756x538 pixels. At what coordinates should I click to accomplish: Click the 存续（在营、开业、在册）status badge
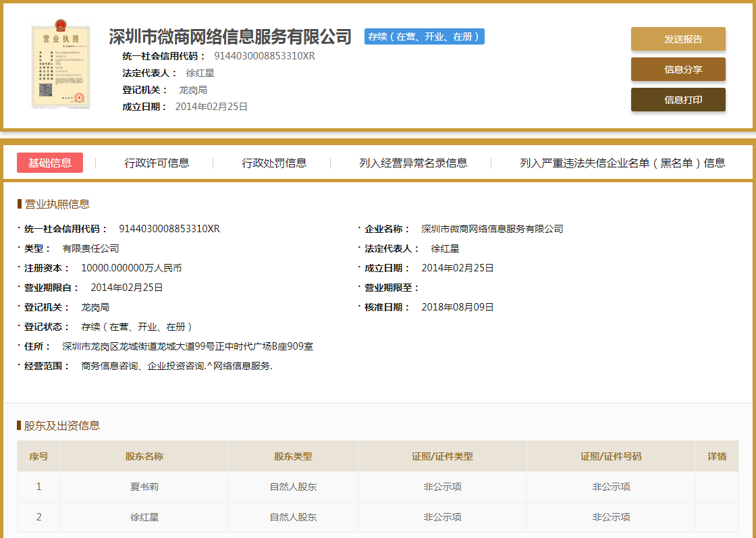(424, 36)
